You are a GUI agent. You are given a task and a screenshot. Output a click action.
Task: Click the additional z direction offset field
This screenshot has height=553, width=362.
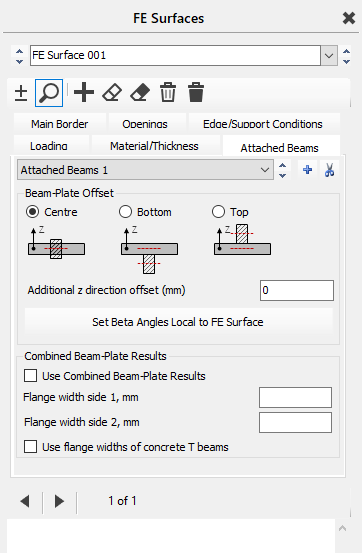[x=297, y=290]
